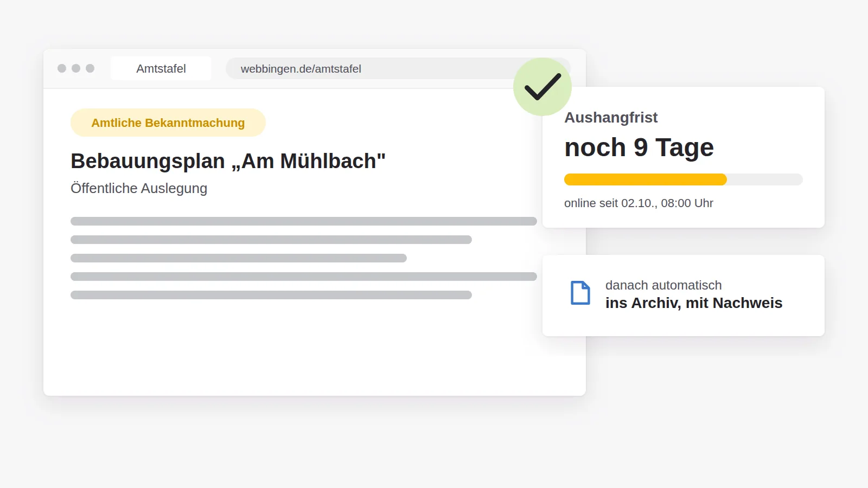
Task: Click ins Archiv, mit Nachweis
Action: tap(694, 303)
